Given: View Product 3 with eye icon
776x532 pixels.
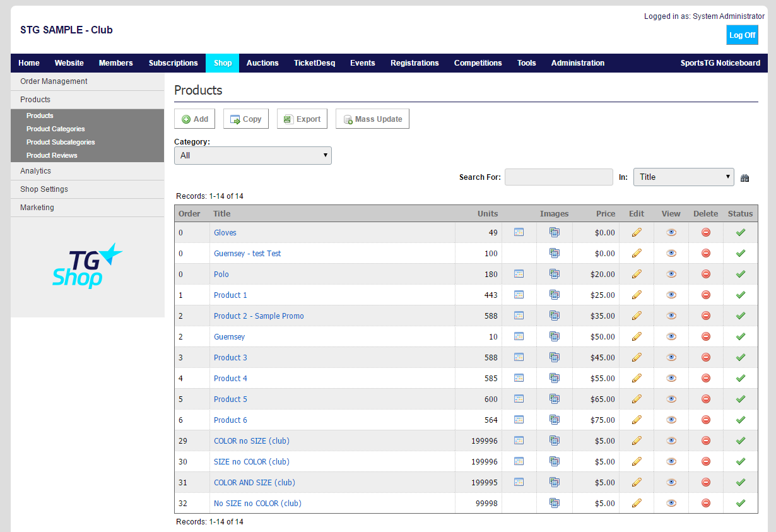Looking at the screenshot, I should click(x=671, y=357).
